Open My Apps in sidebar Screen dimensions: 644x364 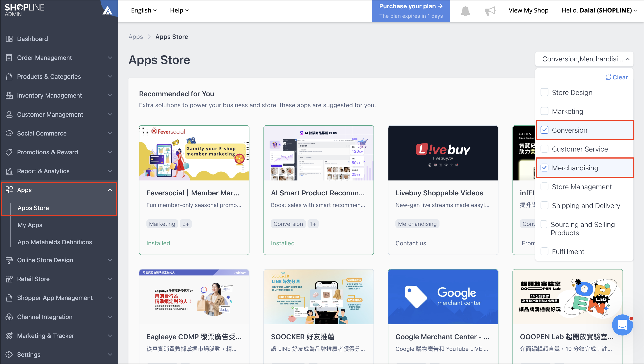click(30, 225)
